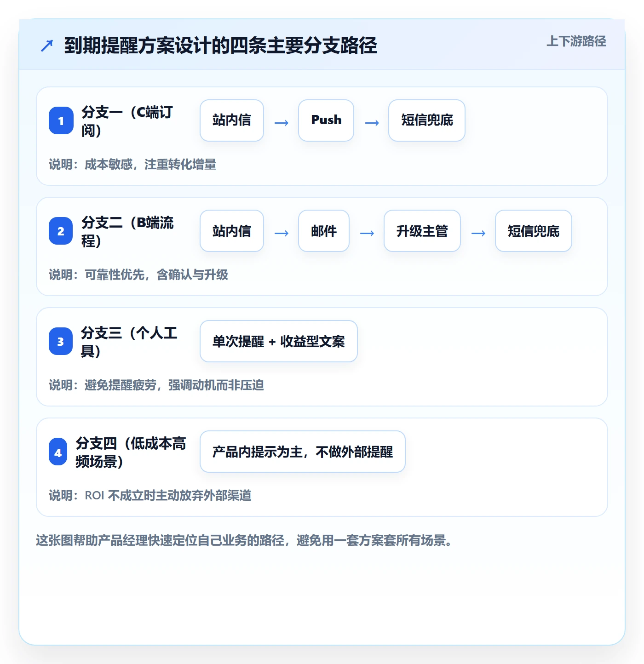Select the 站内信 chip in 分支一 row

coord(232,120)
